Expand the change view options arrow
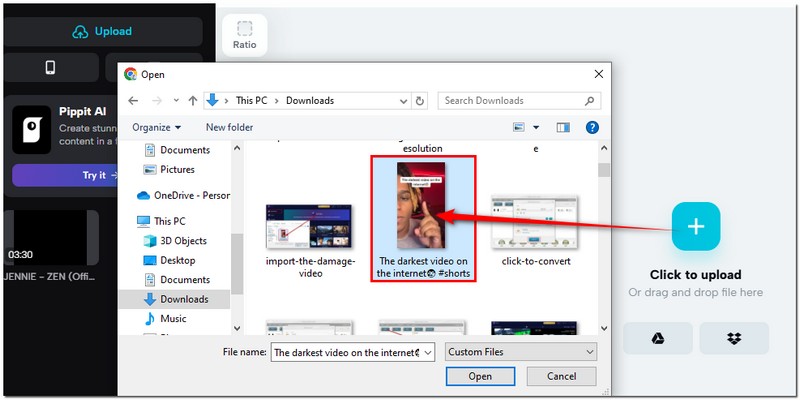This screenshot has height=400, width=800. 537,127
